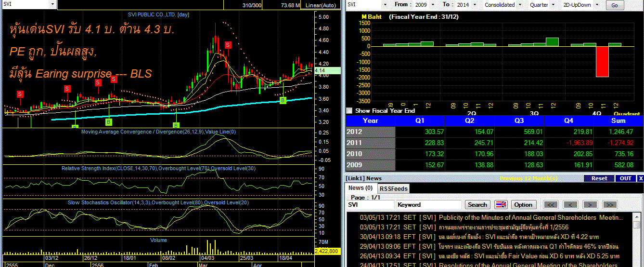Close the News panel with X
The image size is (644, 267).
pos(641,178)
